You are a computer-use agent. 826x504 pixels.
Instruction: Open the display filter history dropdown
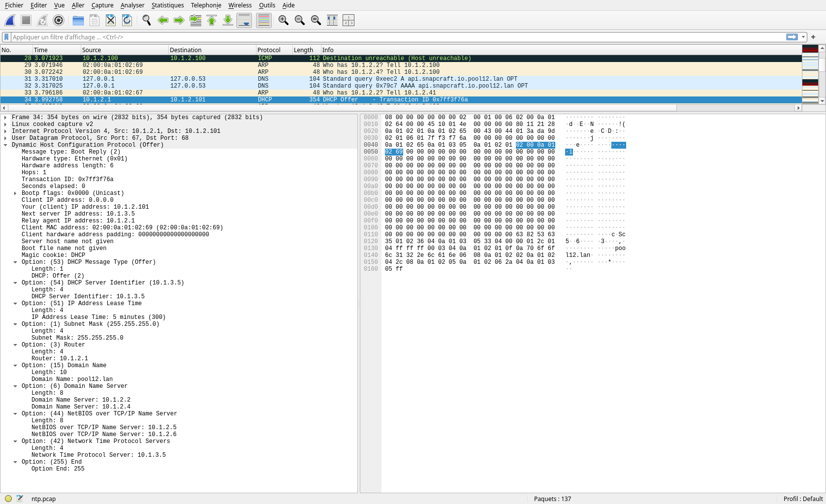pyautogui.click(x=803, y=37)
